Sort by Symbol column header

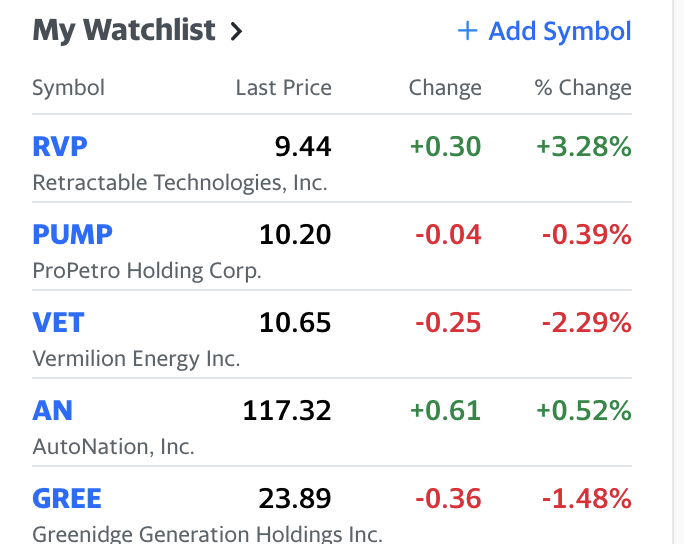[x=68, y=88]
